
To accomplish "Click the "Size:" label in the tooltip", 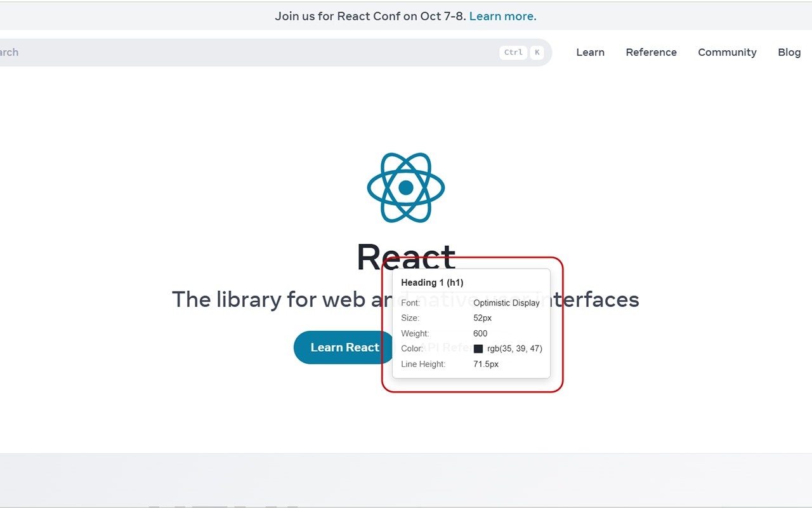I will (x=410, y=318).
